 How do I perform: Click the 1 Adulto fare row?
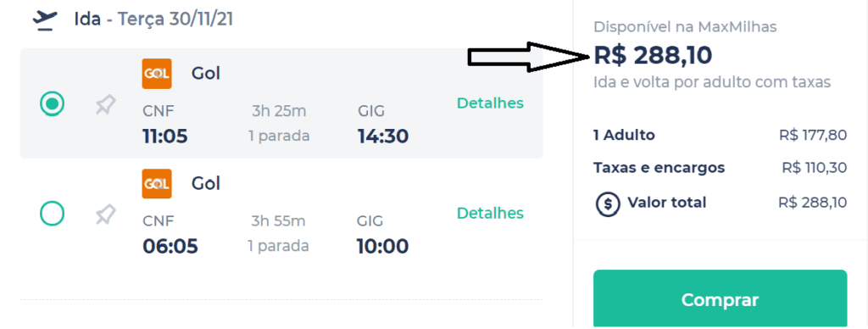click(721, 135)
